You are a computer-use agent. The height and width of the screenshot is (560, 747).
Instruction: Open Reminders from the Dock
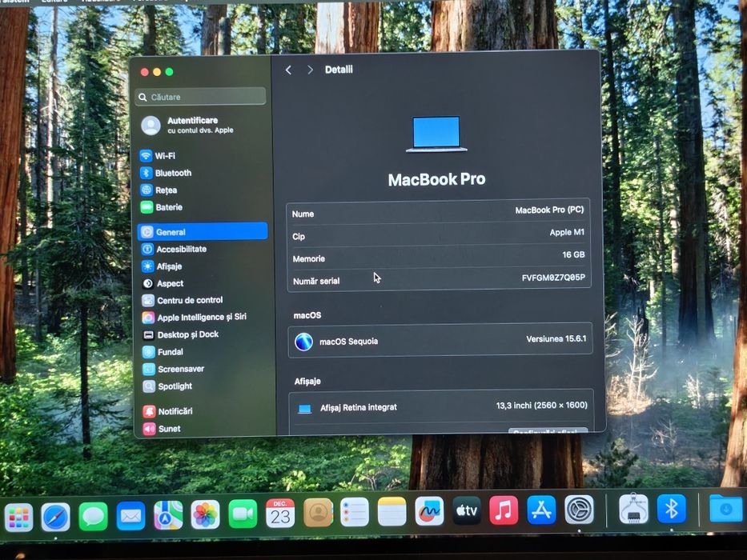coord(355,512)
